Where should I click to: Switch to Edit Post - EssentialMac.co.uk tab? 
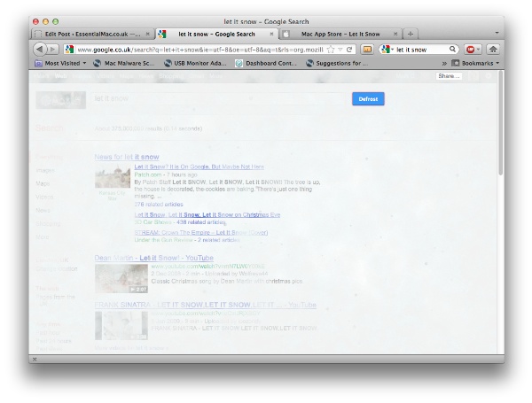point(92,34)
